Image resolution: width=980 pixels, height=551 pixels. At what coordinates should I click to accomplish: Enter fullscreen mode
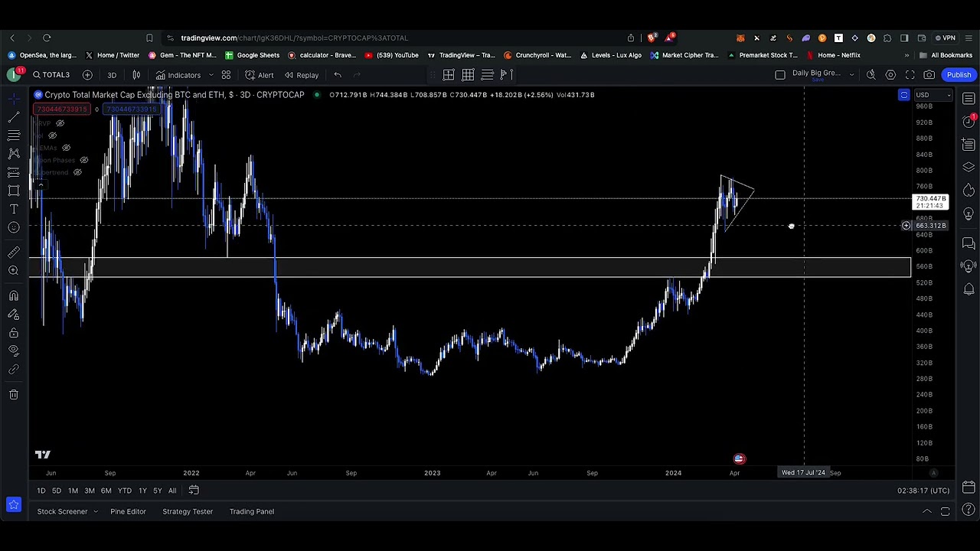coord(910,75)
